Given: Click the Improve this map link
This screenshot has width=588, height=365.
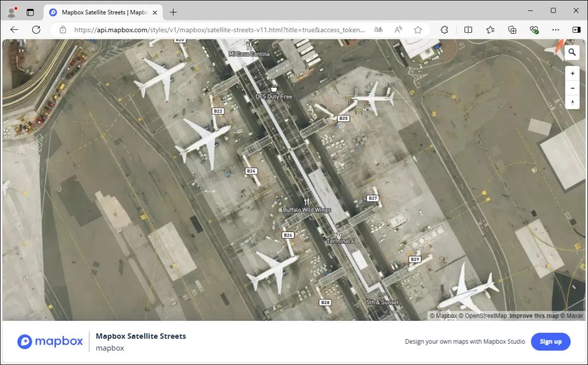Looking at the screenshot, I should (x=534, y=316).
